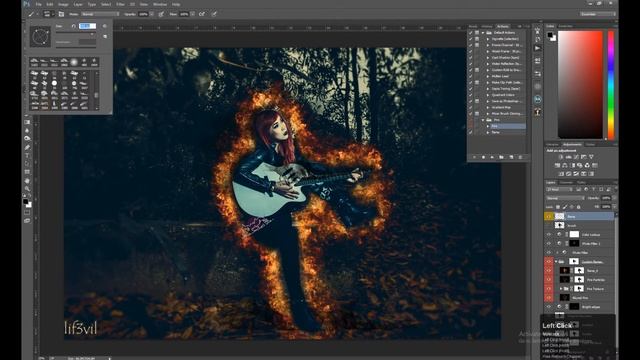Screen dimensions: 640x360
Task: Open the Opacity slider arrow in options bar
Action: tap(151, 14)
